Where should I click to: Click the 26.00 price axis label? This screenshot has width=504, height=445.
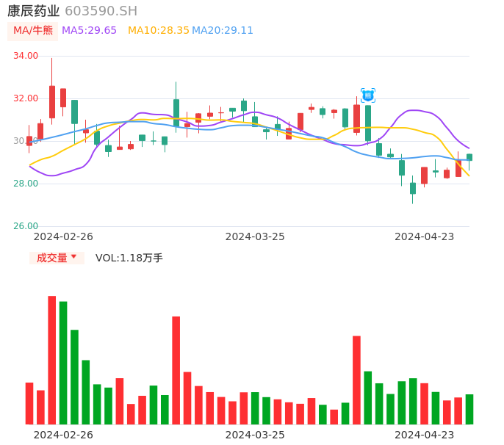tap(26, 226)
